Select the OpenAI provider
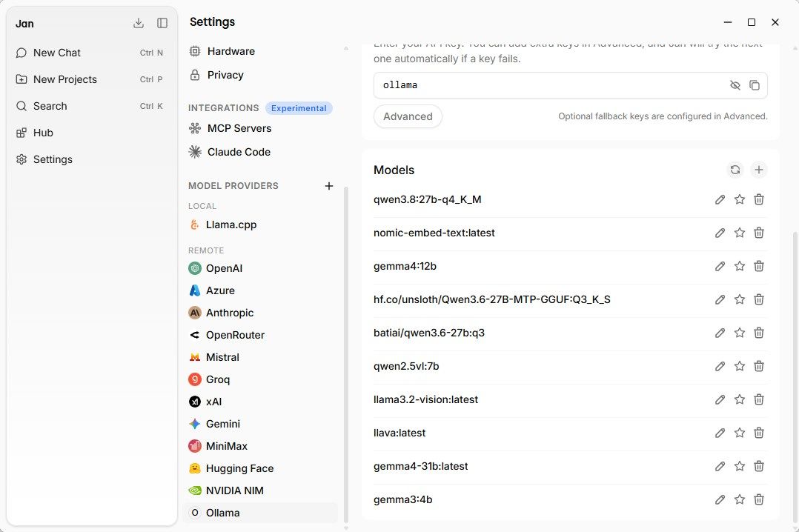The image size is (799, 532). pos(260,268)
